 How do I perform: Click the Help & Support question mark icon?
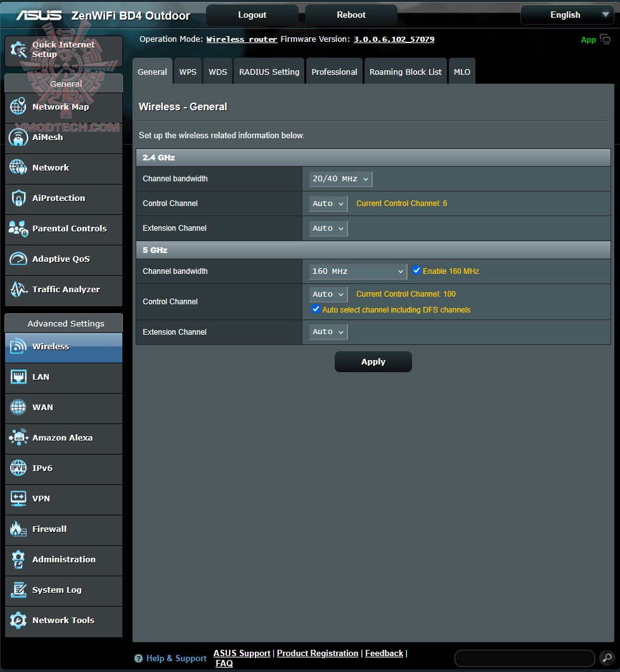point(138,658)
